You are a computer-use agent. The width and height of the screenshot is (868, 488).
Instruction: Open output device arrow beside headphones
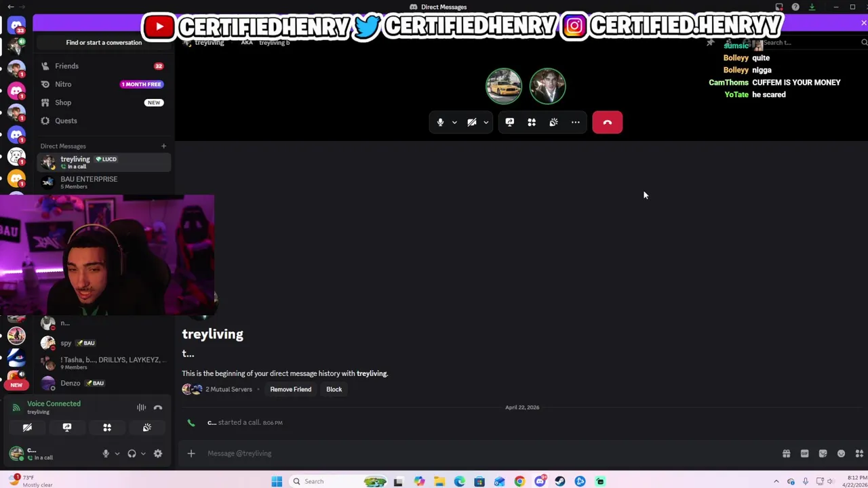(x=142, y=453)
